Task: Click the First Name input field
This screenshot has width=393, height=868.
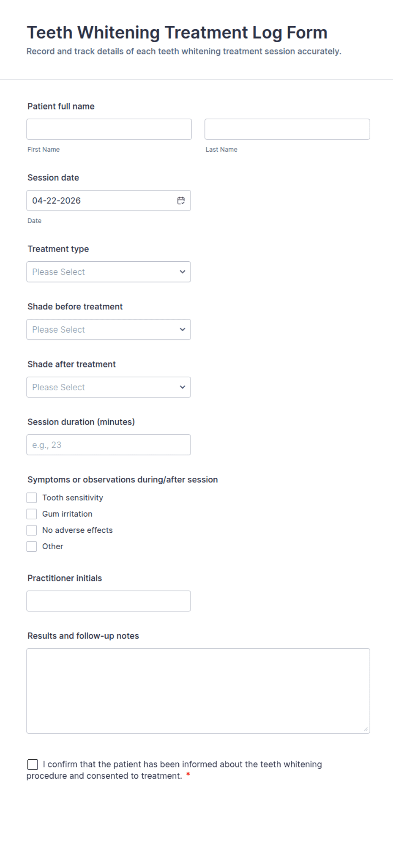Action: [x=109, y=129]
